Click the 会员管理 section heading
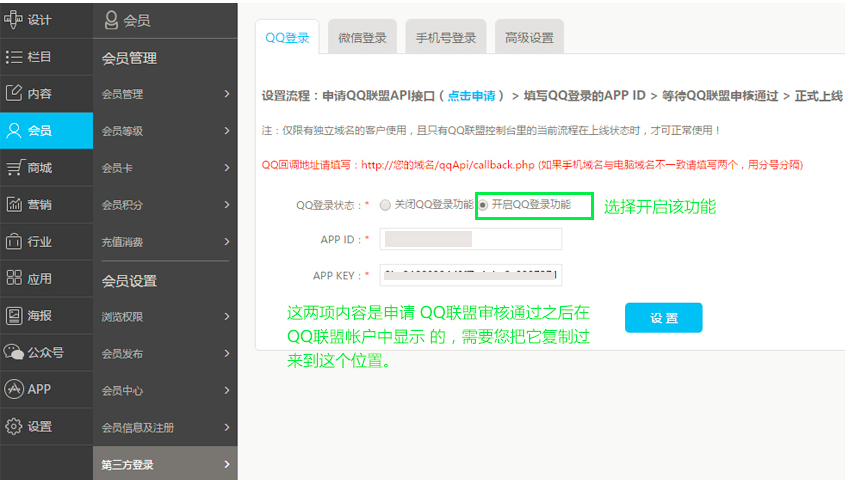 [129, 58]
